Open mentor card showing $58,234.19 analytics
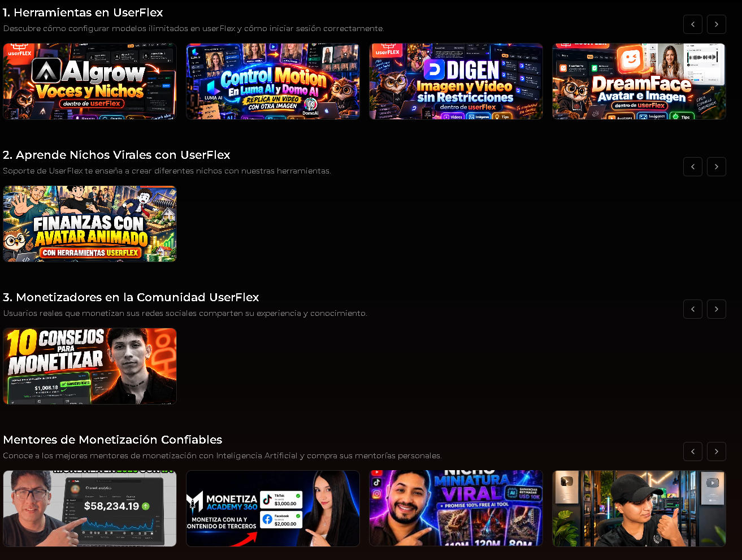Image resolution: width=742 pixels, height=560 pixels. click(x=90, y=509)
